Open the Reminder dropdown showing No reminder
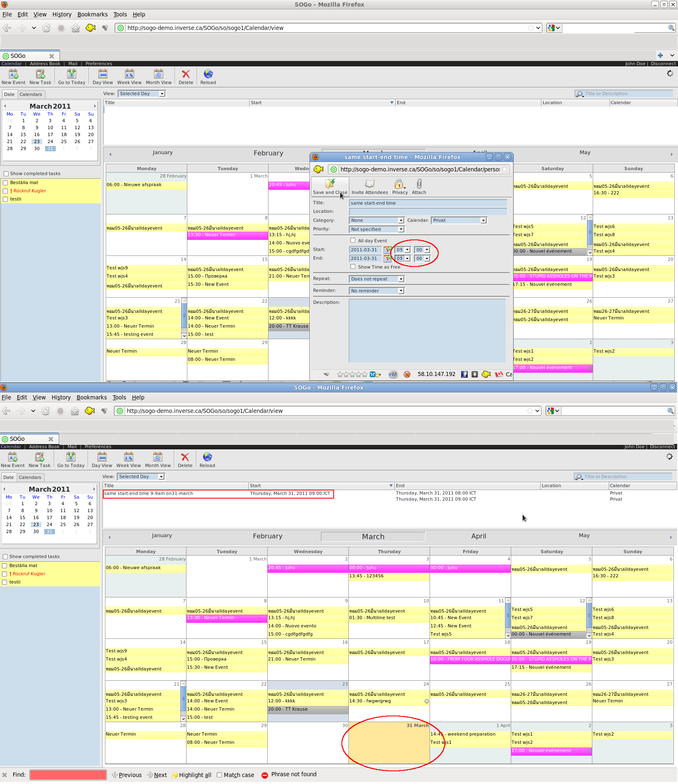Viewport: 678px width, 784px height. pos(376,291)
